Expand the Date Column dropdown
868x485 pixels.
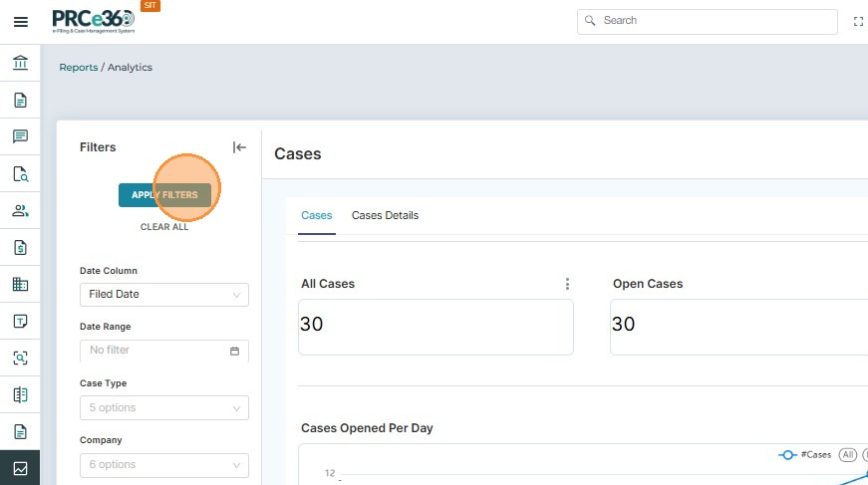(164, 295)
